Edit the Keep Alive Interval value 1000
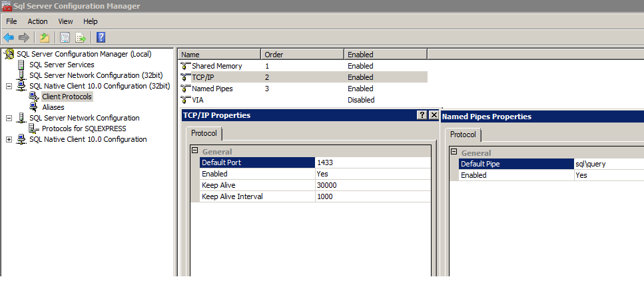Image resolution: width=644 pixels, height=281 pixels. (x=372, y=196)
